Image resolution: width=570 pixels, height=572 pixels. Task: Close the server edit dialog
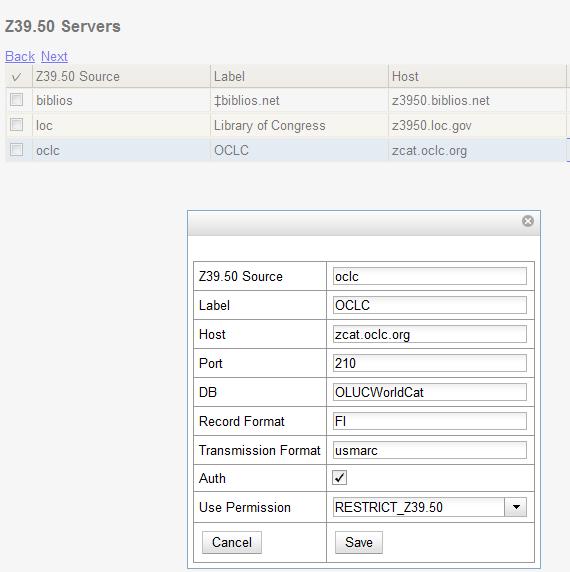point(527,221)
